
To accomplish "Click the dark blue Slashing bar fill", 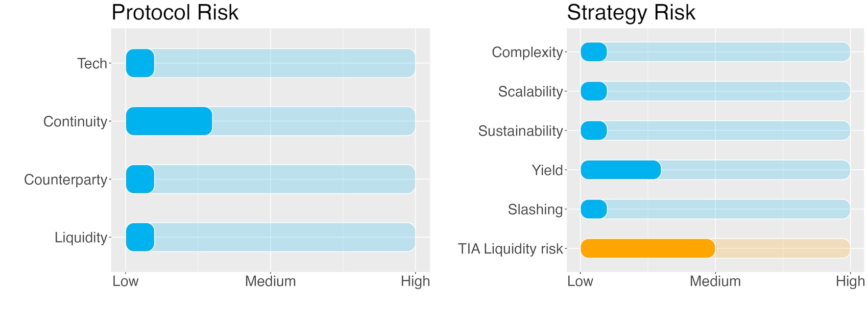I will pos(594,209).
